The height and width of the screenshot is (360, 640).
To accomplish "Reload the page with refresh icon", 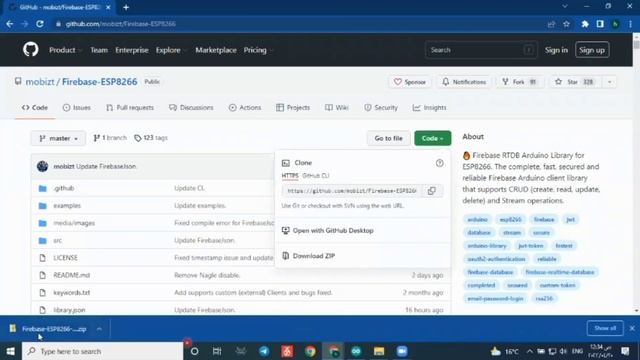I will click(x=40, y=24).
